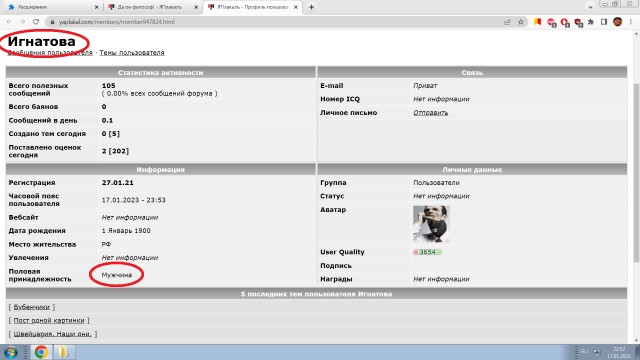
Task: Click registration date '27.01.21'
Action: pyautogui.click(x=118, y=182)
